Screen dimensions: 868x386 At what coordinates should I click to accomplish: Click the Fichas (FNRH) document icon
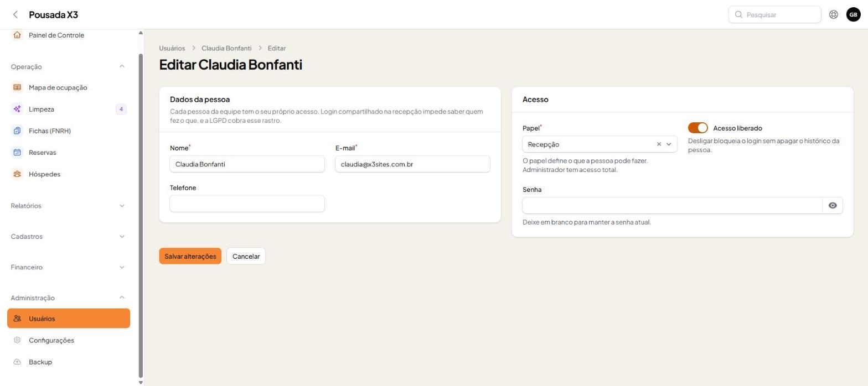tap(17, 131)
